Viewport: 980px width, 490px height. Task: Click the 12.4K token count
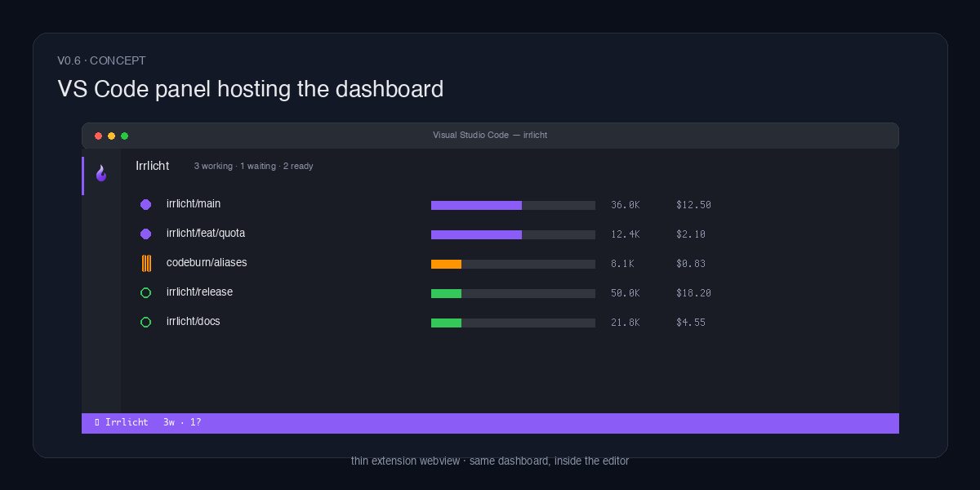point(626,234)
